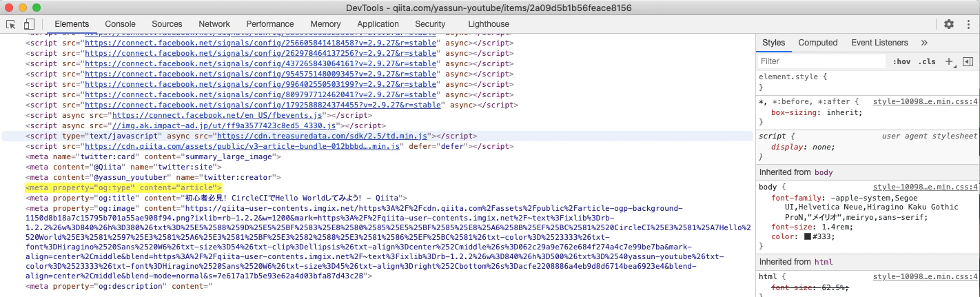Click the display: none declaration
Image resolution: width=980 pixels, height=297 pixels.
pos(803,147)
